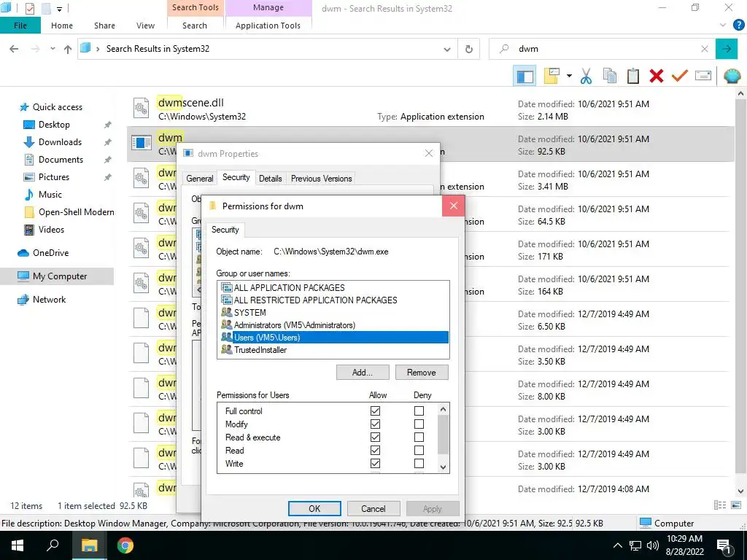Click OK in Permissions dialog
This screenshot has height=560, width=747.
(x=314, y=508)
